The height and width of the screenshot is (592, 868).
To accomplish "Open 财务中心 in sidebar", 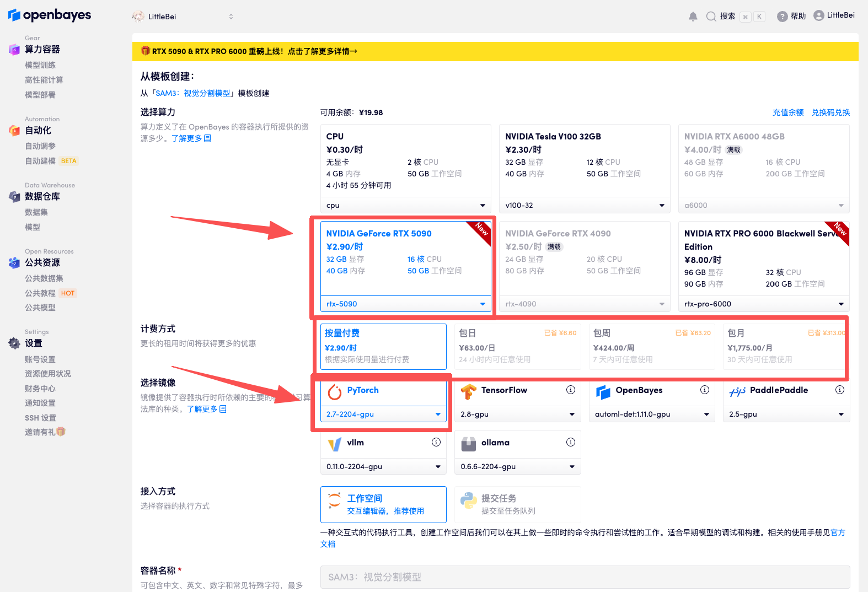I will (x=40, y=389).
